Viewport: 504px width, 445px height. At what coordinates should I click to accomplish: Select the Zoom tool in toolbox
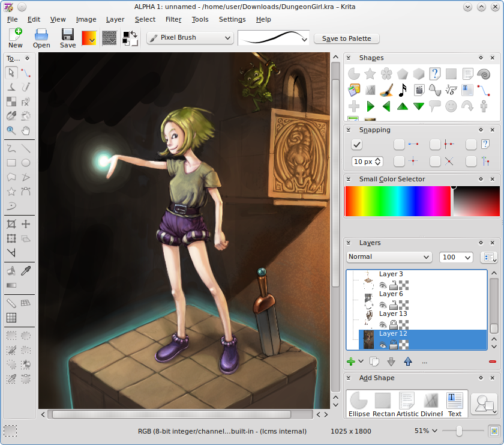coord(11,130)
